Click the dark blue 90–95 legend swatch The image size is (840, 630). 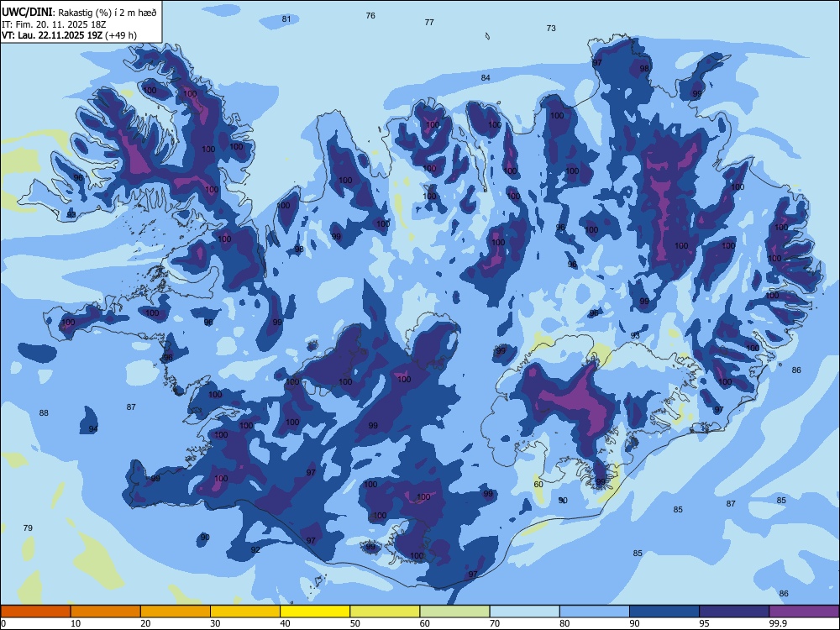(664, 612)
